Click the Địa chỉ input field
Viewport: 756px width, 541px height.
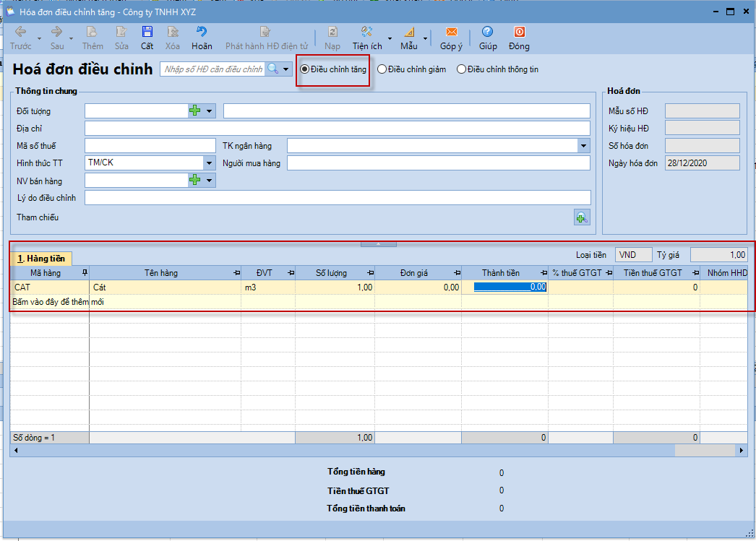pos(338,128)
